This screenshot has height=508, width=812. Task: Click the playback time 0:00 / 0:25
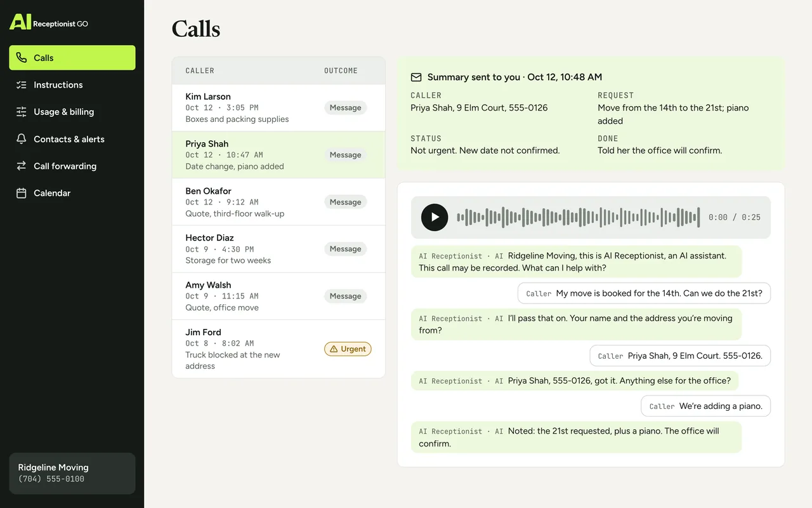[735, 217]
